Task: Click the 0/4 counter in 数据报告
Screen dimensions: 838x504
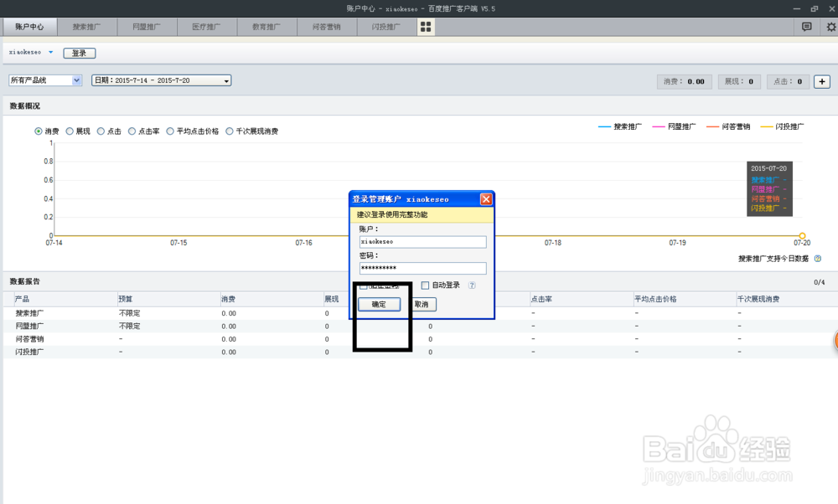Action: [x=820, y=282]
